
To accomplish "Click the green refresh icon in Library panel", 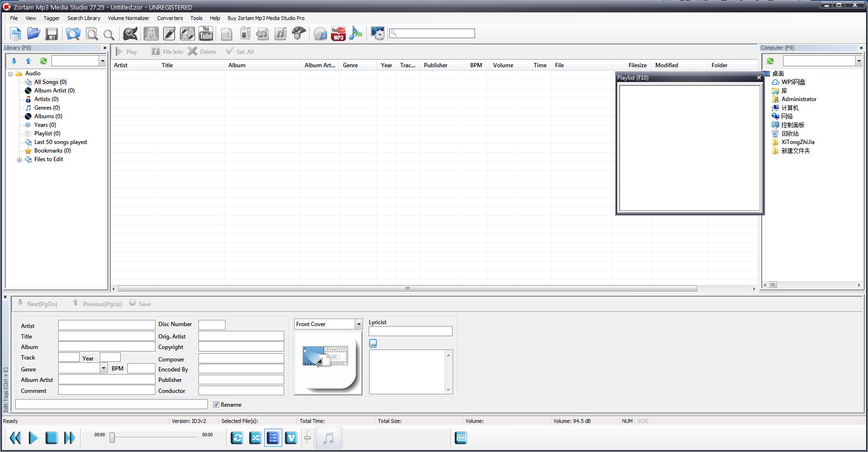I will point(43,61).
